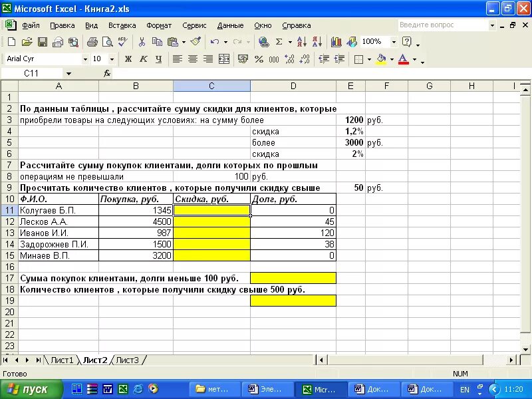Open the Вставка menu
Viewport: 532px width, 399px height.
click(122, 25)
